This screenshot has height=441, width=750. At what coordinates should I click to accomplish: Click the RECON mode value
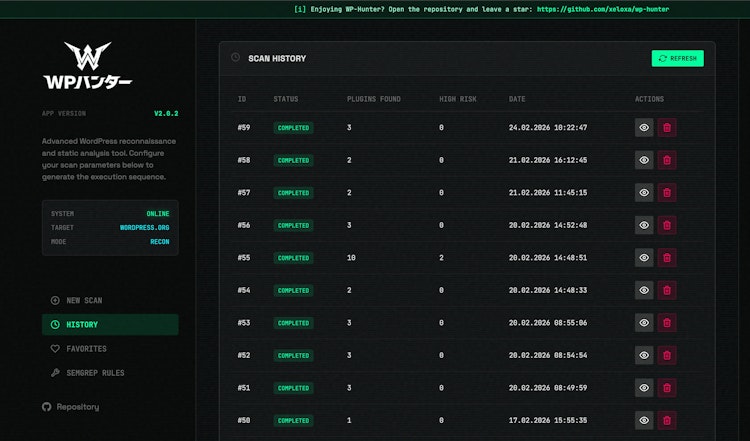pos(160,242)
